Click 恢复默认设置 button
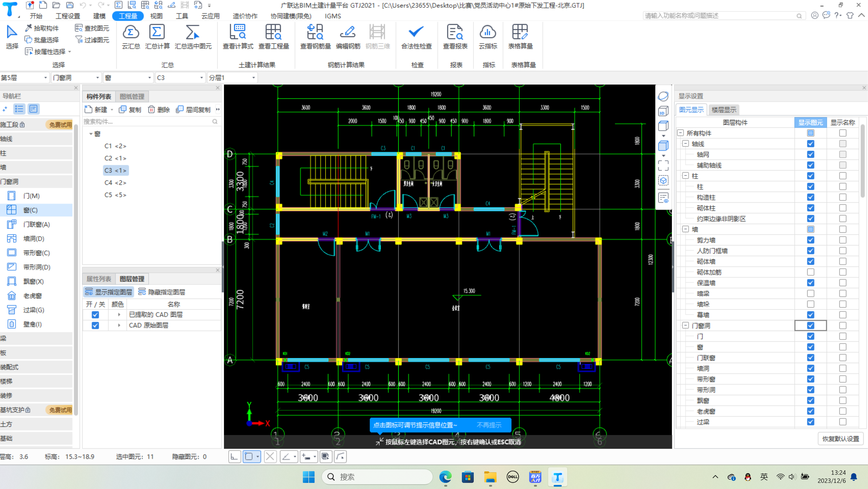Image resolution: width=868 pixels, height=489 pixels. [x=840, y=439]
